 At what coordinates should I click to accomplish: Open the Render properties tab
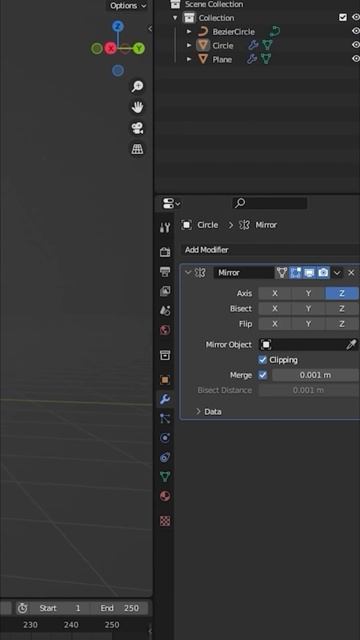point(165,252)
